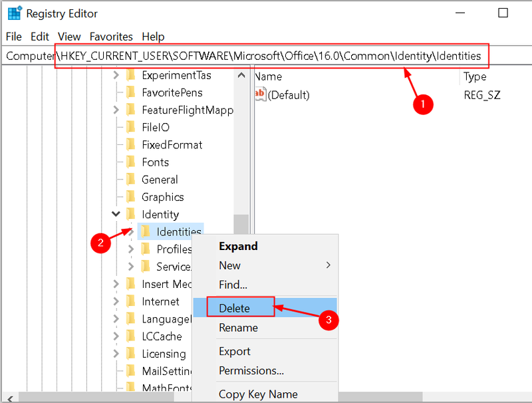
Task: Open the Edit menu
Action: tap(40, 37)
